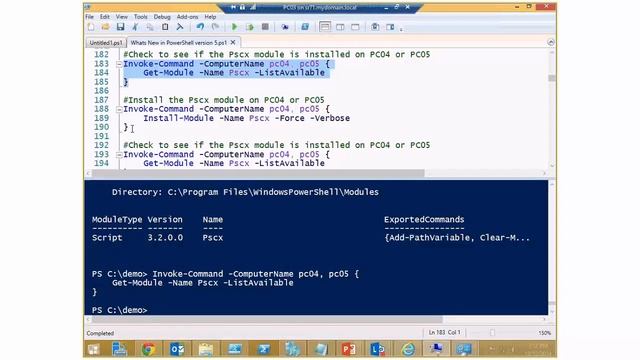Viewport: 640px width, 360px height.
Task: Show the script pane on top layout icon
Action: [x=325, y=27]
